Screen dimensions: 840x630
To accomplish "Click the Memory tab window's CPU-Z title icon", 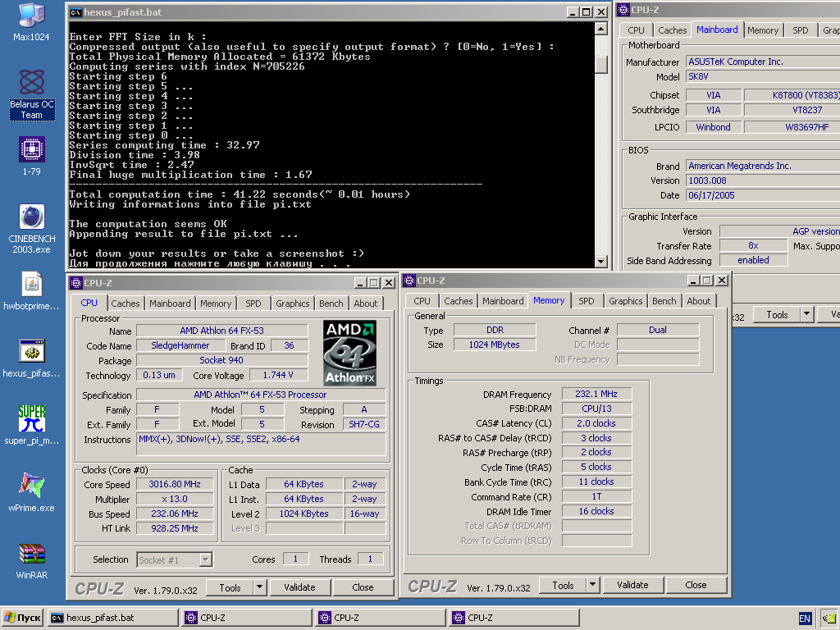I will 409,281.
